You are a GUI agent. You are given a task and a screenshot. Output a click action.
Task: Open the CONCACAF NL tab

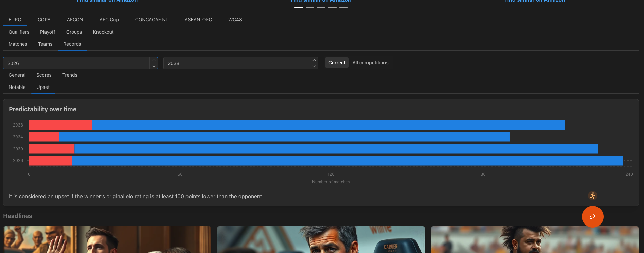click(152, 20)
